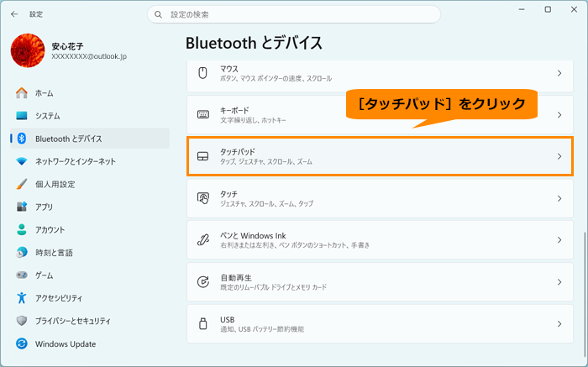
Task: Open the マウス settings title
Action: pyautogui.click(x=229, y=69)
